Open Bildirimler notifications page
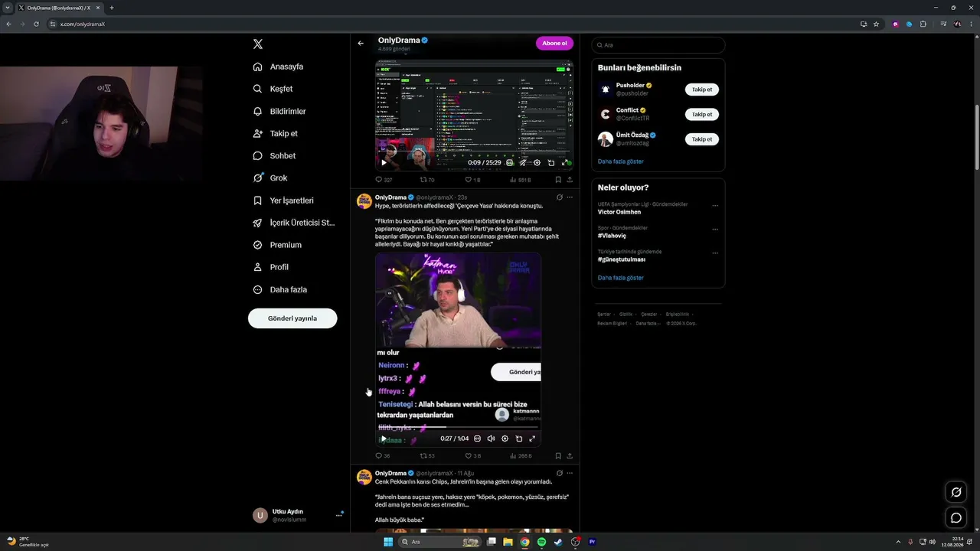The width and height of the screenshot is (980, 551). pyautogui.click(x=279, y=111)
